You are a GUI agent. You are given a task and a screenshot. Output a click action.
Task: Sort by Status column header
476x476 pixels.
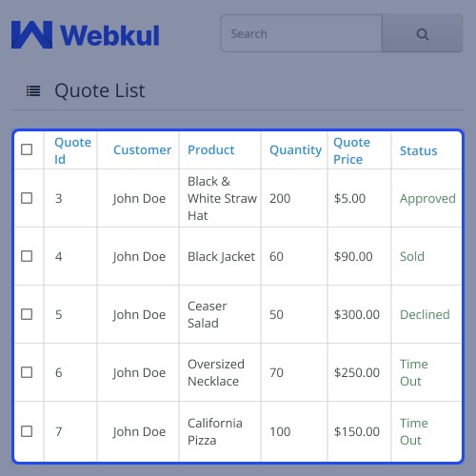click(418, 150)
